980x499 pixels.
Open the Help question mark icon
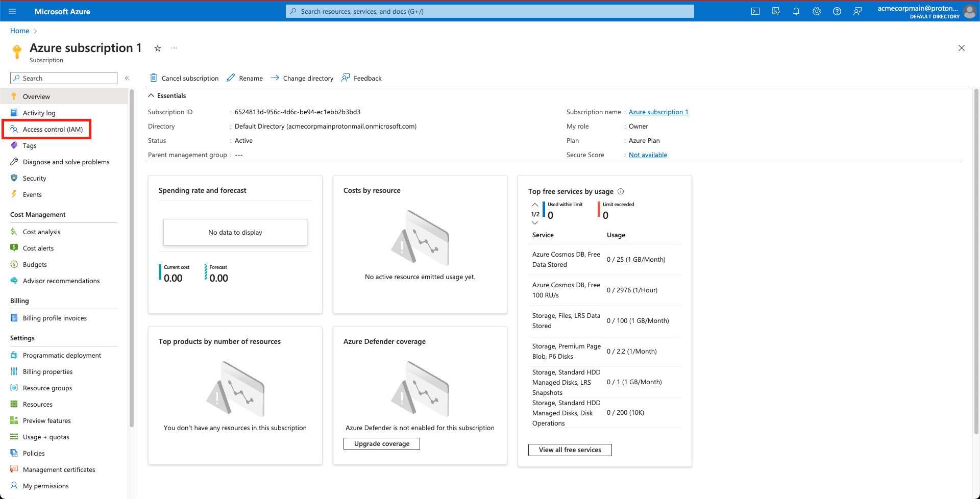pyautogui.click(x=837, y=11)
